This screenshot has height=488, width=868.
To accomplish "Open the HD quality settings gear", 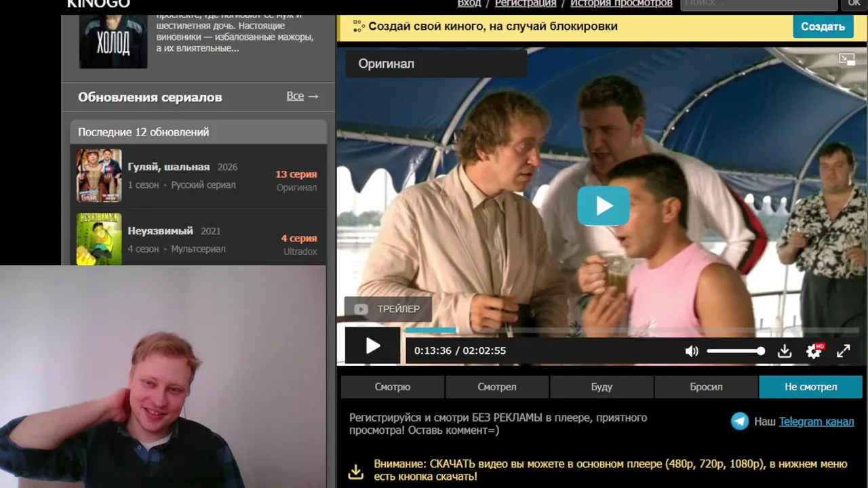I will coord(814,350).
